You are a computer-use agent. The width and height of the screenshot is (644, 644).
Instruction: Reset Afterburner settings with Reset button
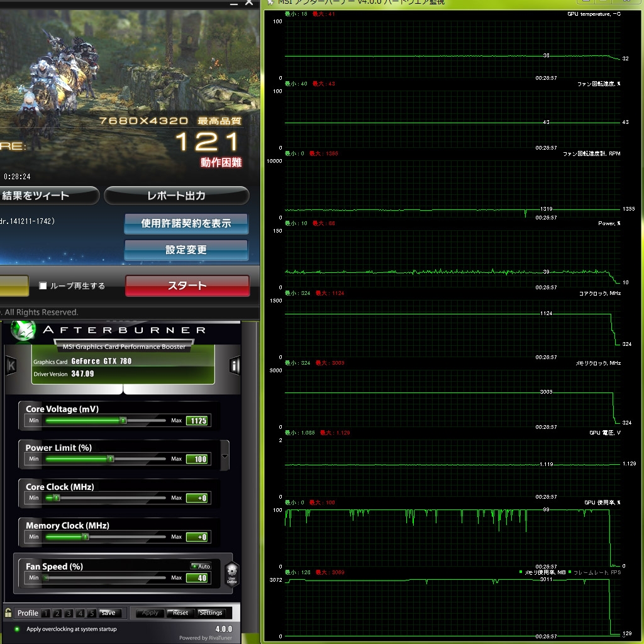(x=180, y=613)
